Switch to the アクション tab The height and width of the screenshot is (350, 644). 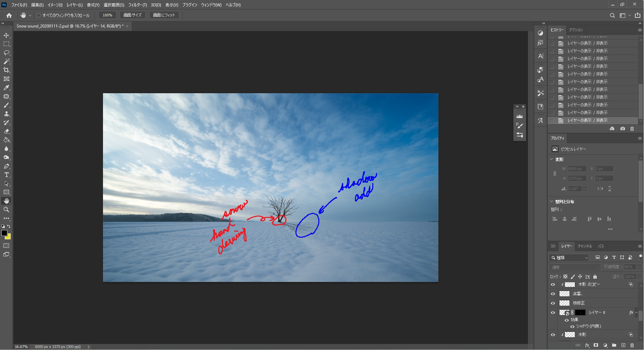pos(576,30)
